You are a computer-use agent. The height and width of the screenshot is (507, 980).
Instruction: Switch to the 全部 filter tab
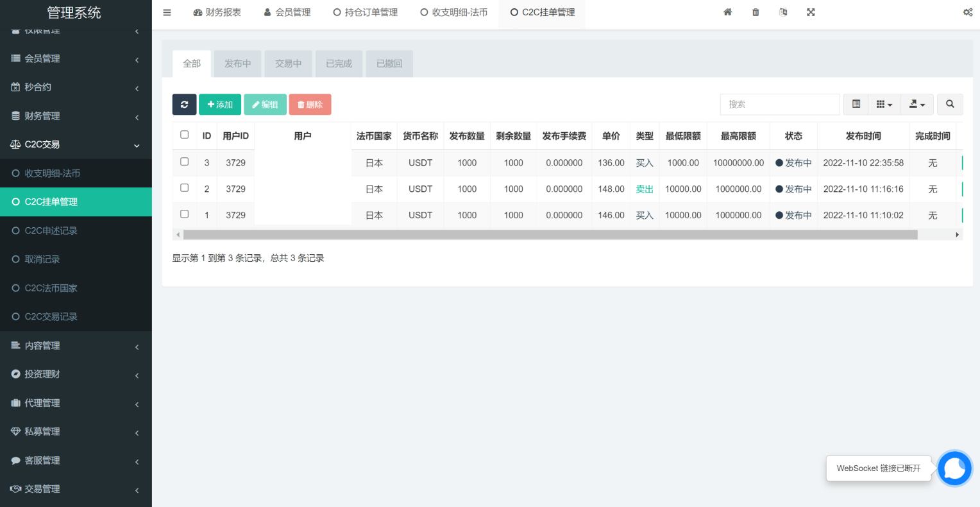click(x=192, y=64)
